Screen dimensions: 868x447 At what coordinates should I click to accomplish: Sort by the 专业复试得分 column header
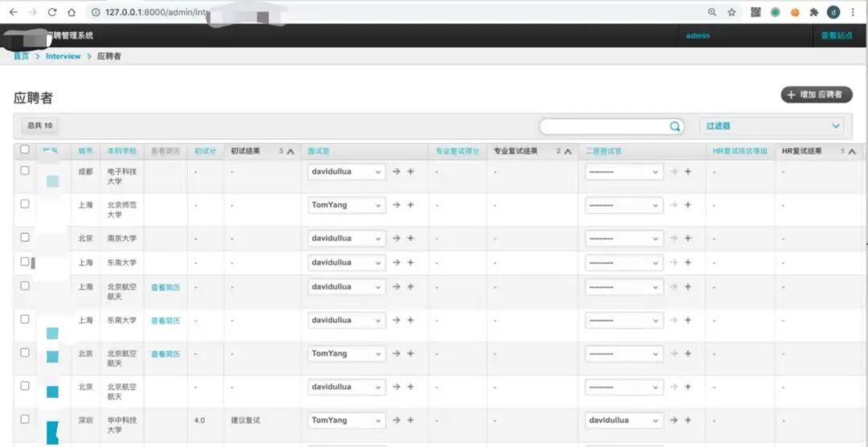point(457,150)
